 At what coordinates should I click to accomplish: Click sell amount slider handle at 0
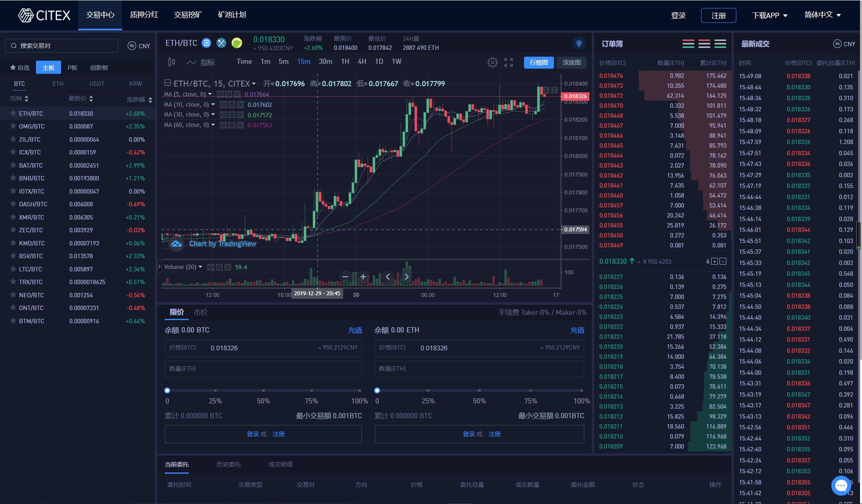(377, 390)
